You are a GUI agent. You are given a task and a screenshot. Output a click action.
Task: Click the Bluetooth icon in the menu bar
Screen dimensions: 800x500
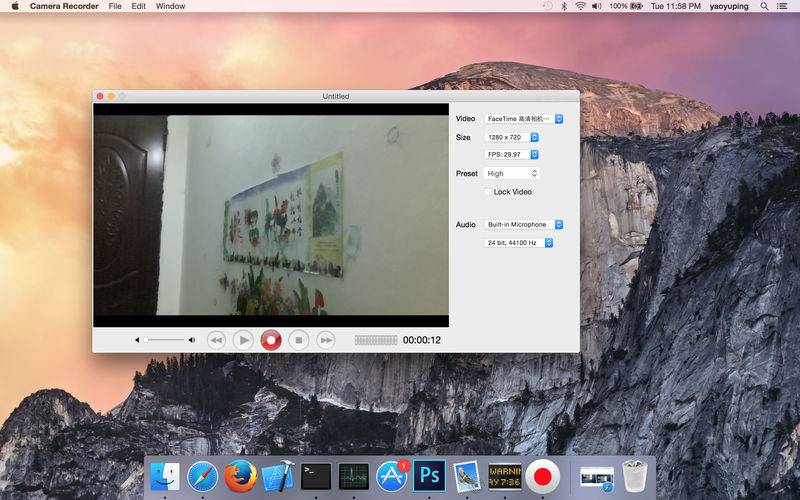pos(564,6)
